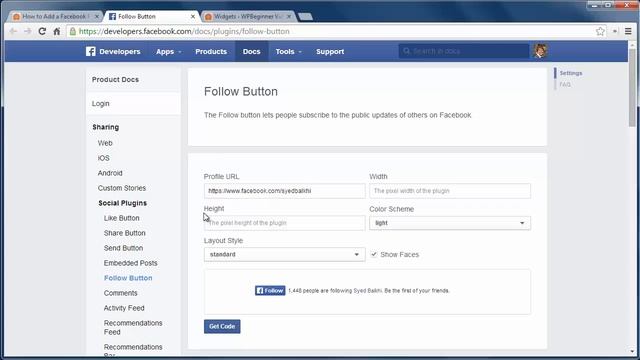Open the Like Button docs link
Image resolution: width=640 pixels, height=360 pixels.
[122, 218]
